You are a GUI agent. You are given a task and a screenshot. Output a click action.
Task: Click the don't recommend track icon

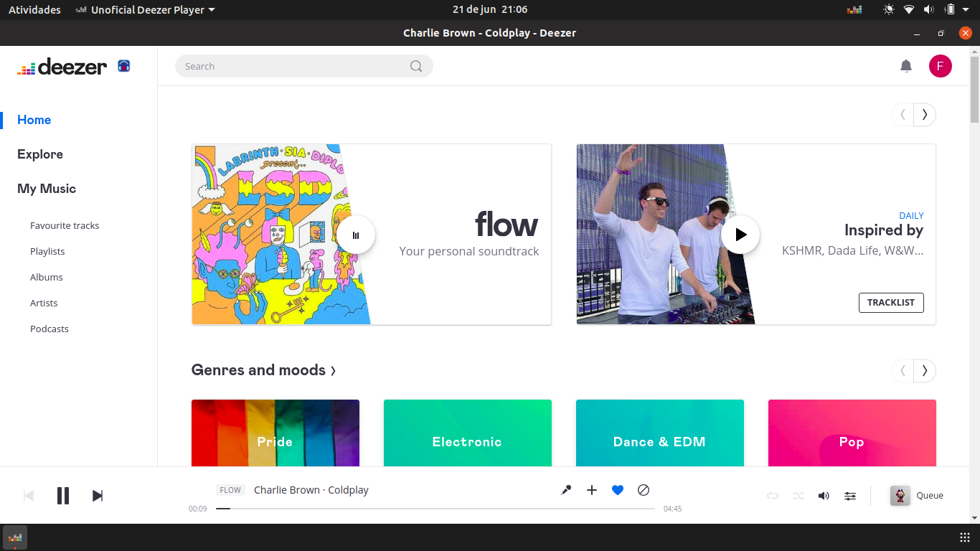point(644,490)
